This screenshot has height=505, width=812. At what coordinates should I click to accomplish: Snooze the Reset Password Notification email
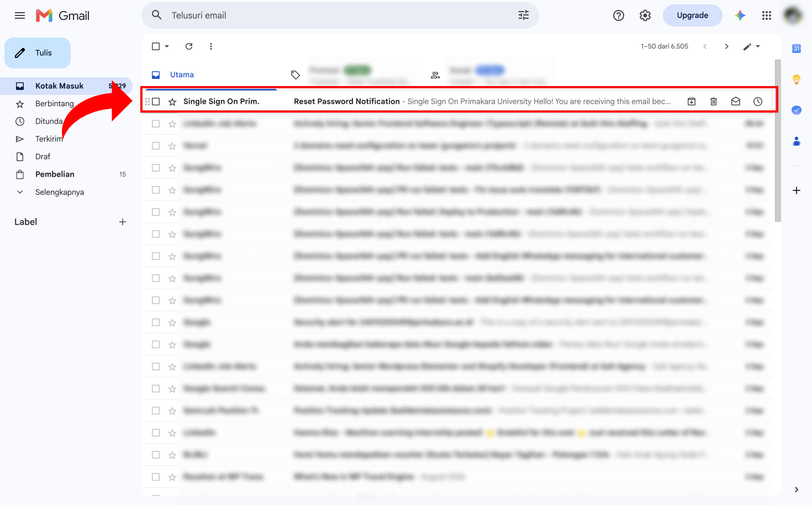tap(758, 102)
